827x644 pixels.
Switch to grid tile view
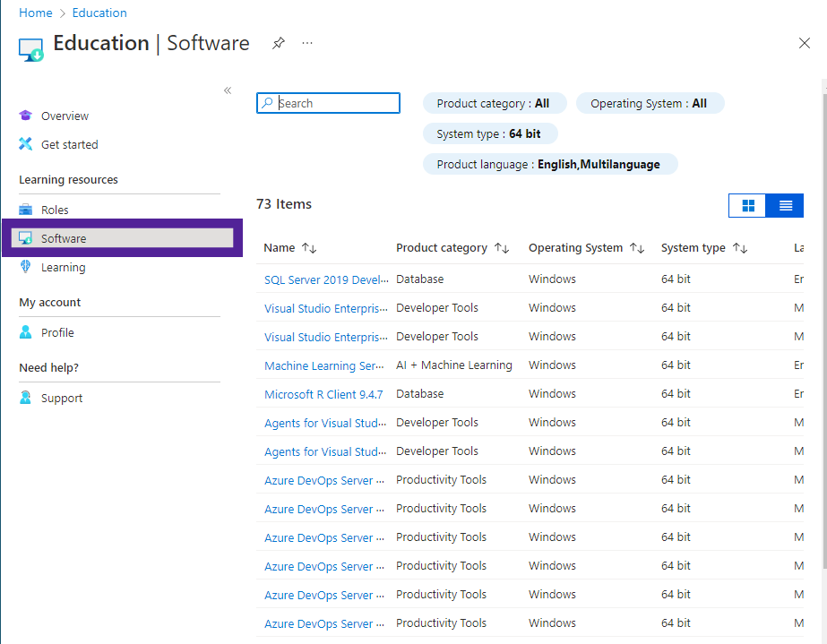(x=747, y=206)
